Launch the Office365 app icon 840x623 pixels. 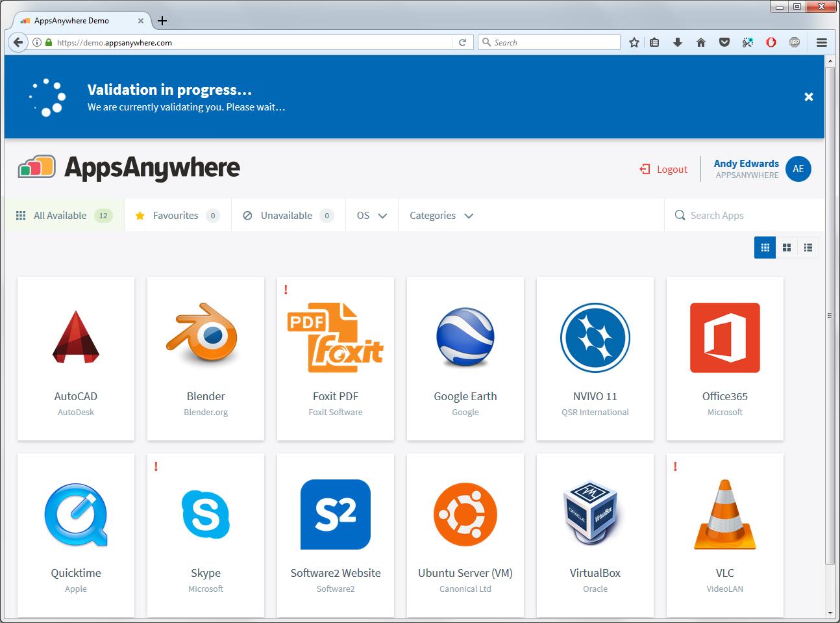pyautogui.click(x=725, y=338)
